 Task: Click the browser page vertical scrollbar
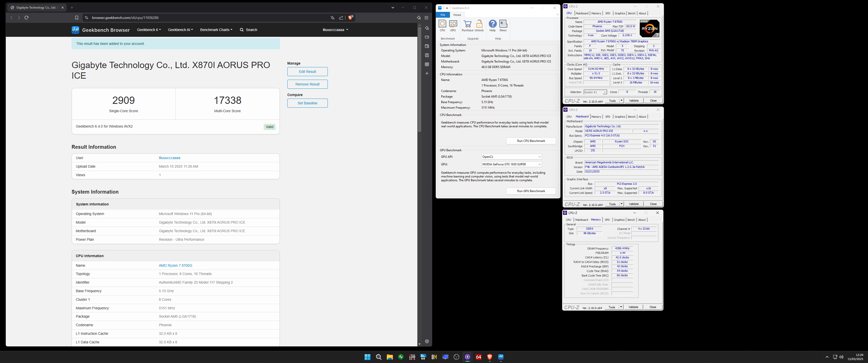(420, 79)
